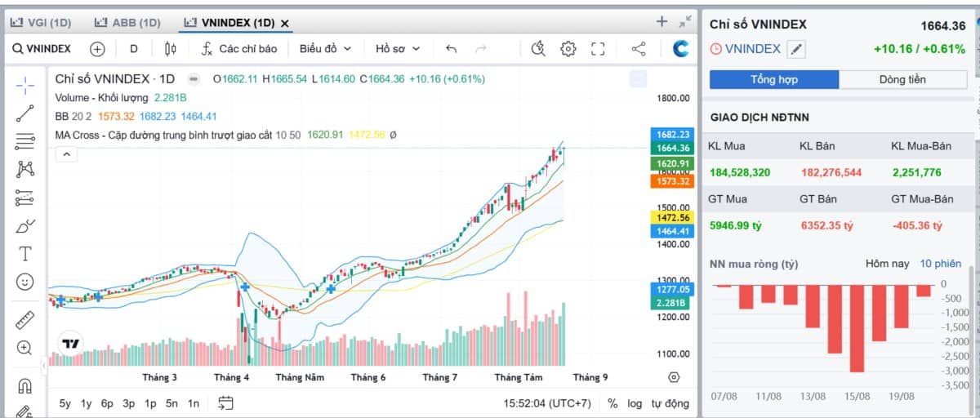The height and width of the screenshot is (418, 980).
Task: Select the Dòng tiền tab
Action: 903,80
